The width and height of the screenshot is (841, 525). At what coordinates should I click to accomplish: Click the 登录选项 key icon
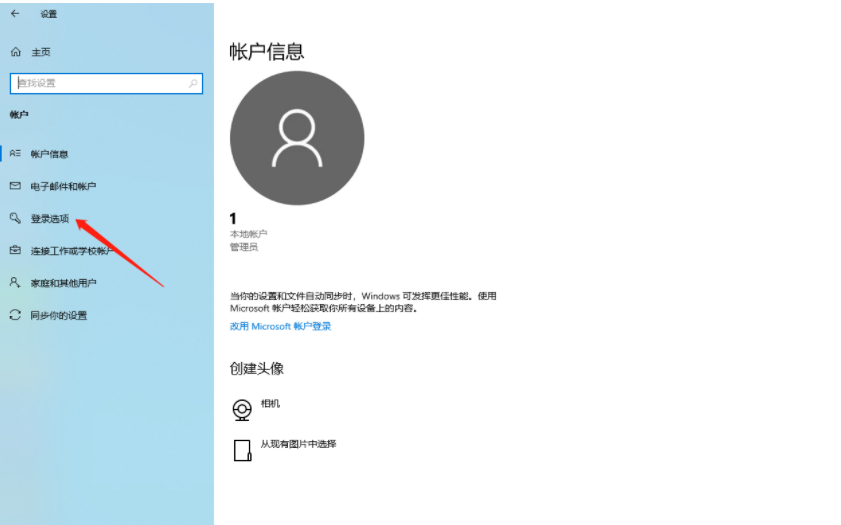coord(15,218)
